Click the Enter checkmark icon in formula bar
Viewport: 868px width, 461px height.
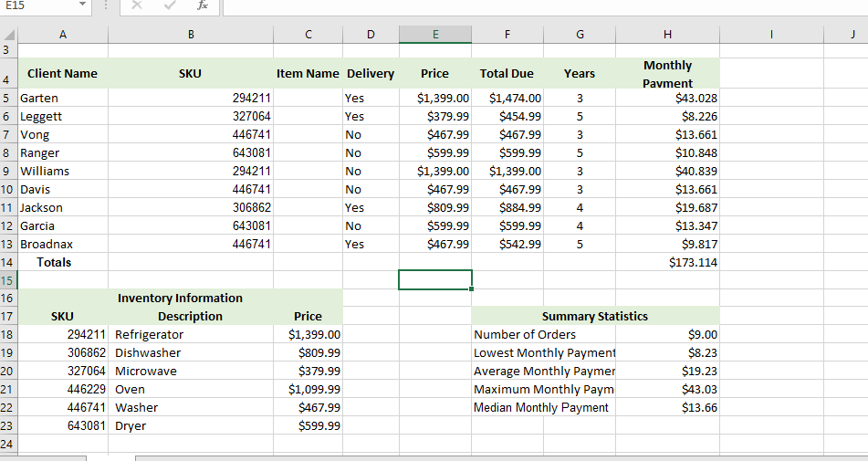170,5
